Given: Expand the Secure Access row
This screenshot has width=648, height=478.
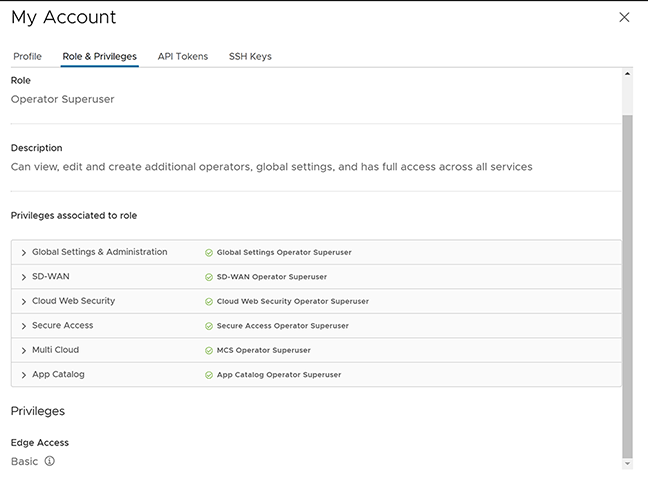Looking at the screenshot, I should pos(23,326).
